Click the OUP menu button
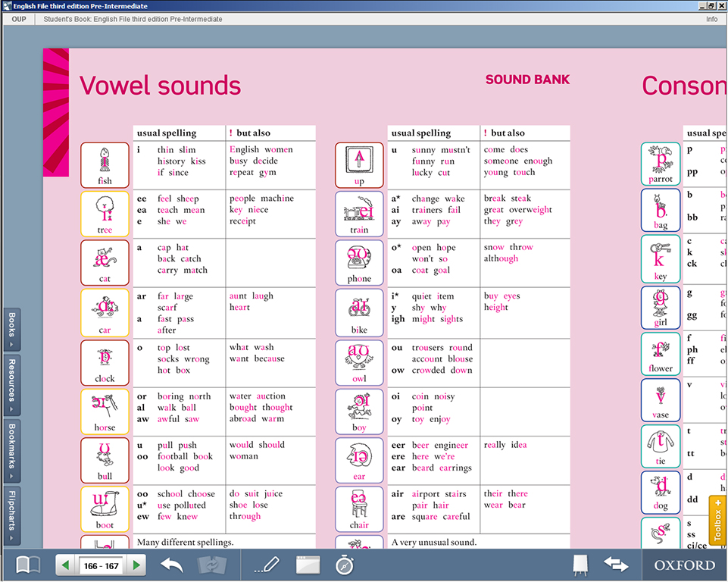728x582 pixels. (x=19, y=19)
